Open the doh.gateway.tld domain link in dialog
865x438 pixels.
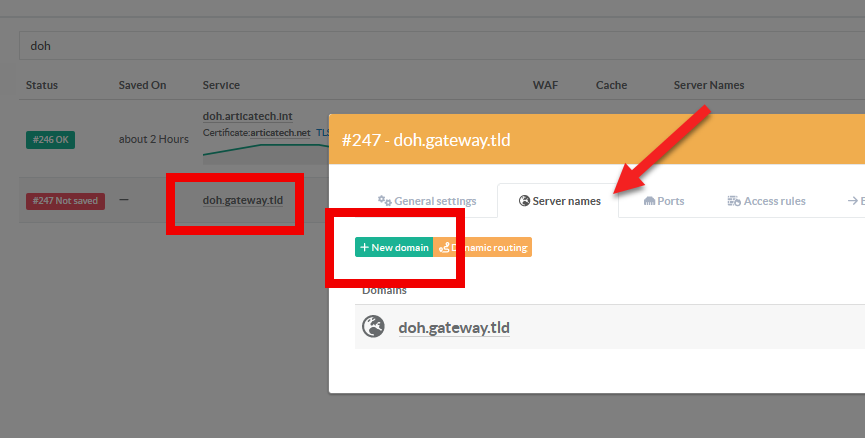coord(454,328)
